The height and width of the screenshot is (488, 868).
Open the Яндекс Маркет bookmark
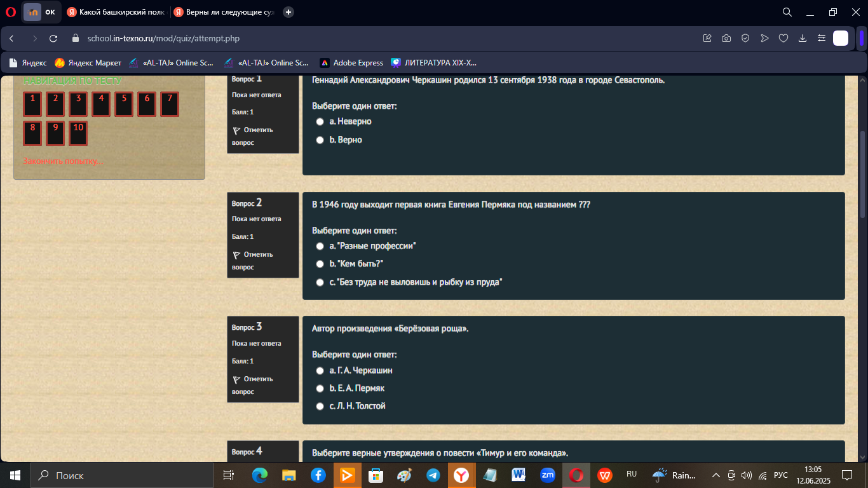88,63
